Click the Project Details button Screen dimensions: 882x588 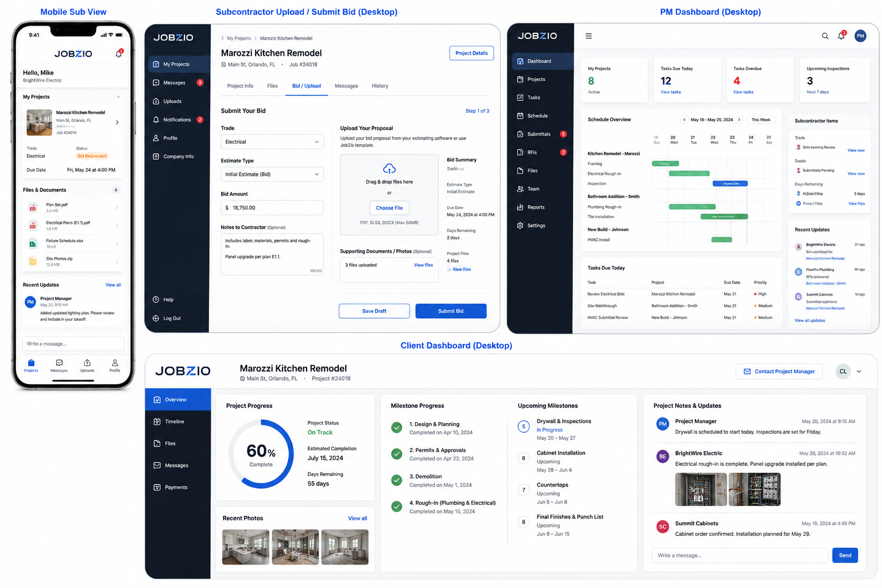(471, 53)
